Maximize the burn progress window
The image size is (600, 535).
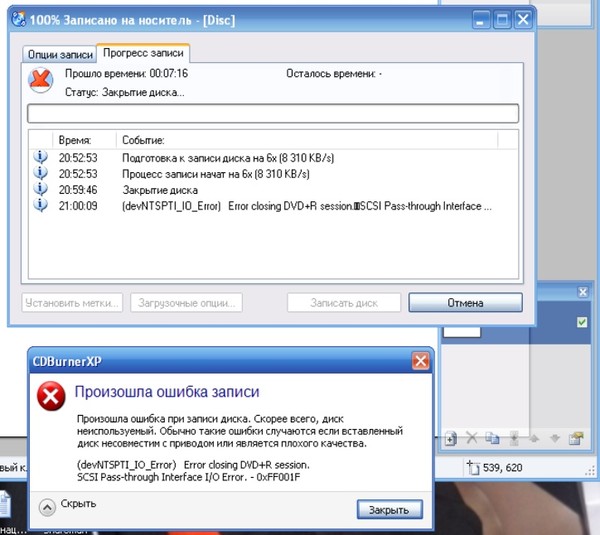coord(502,20)
